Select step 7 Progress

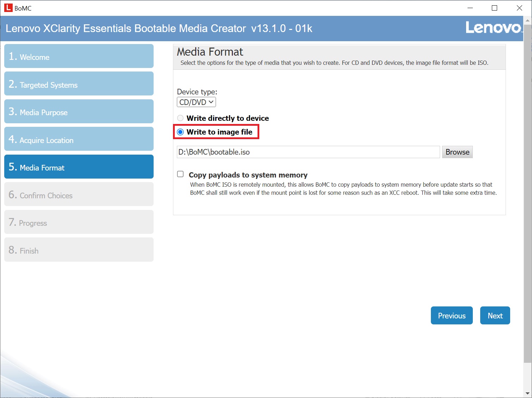79,222
